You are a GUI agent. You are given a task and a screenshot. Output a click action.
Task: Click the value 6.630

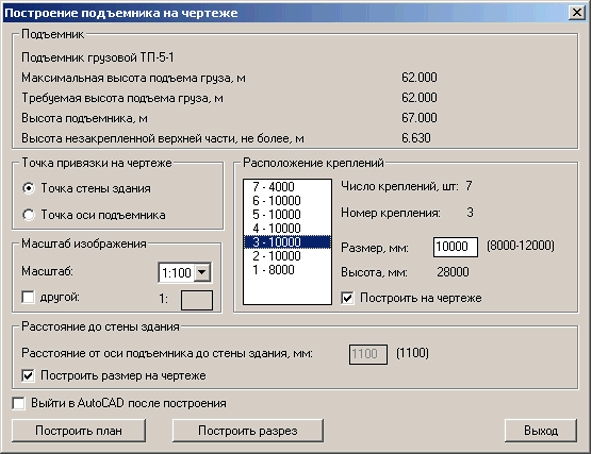[416, 138]
